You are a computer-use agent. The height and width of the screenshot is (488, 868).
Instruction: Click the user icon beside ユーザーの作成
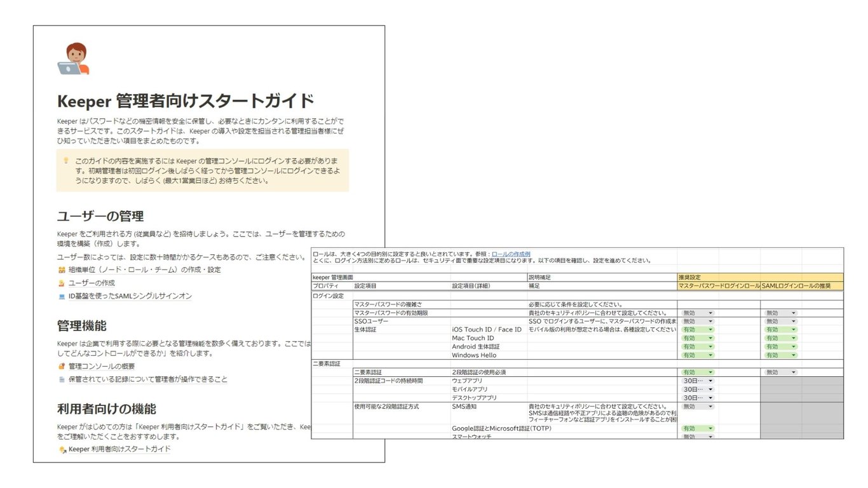tap(62, 283)
